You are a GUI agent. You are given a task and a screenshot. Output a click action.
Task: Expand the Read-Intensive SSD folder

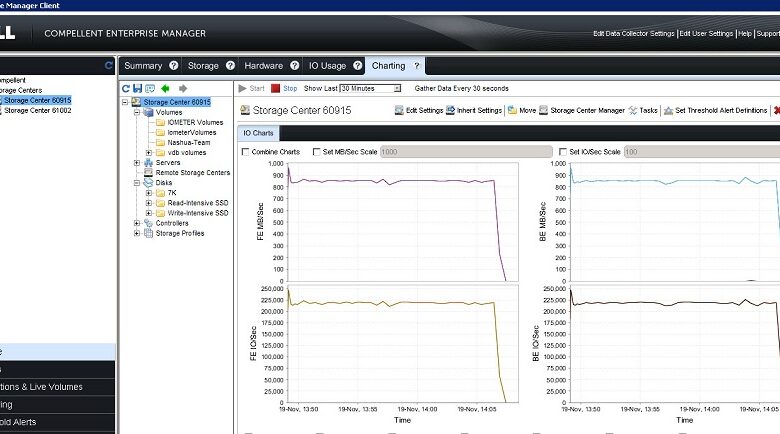(149, 203)
